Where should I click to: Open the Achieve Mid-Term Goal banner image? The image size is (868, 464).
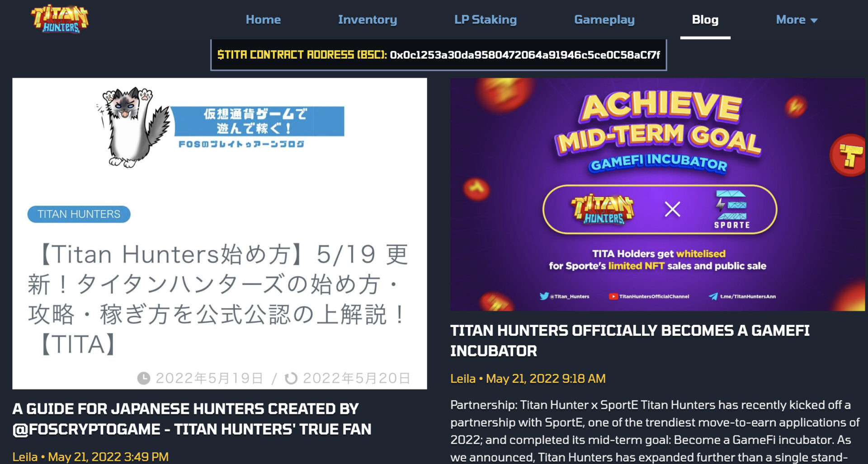pos(658,194)
